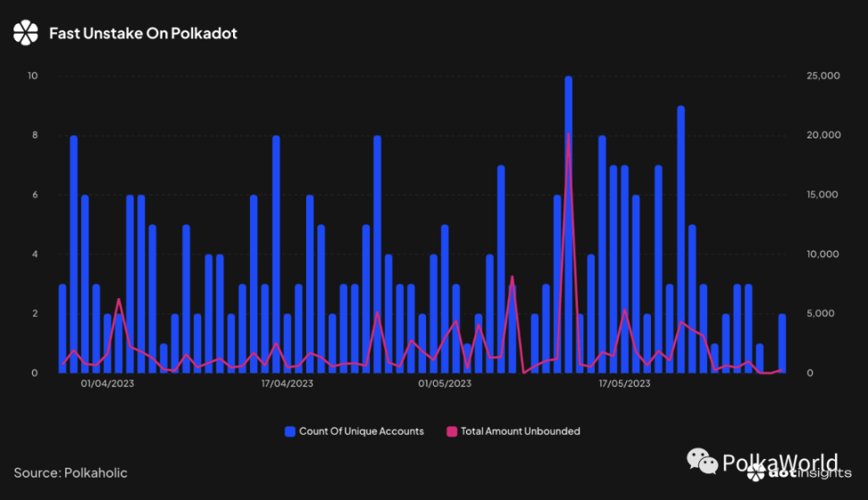868x500 pixels.
Task: Click the Polkadot flower logo by the title
Action: 26,33
